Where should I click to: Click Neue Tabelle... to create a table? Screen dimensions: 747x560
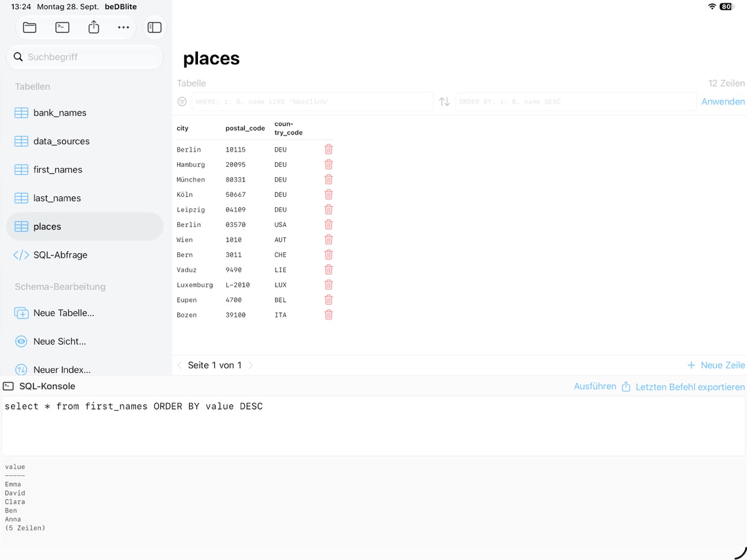(x=85, y=313)
